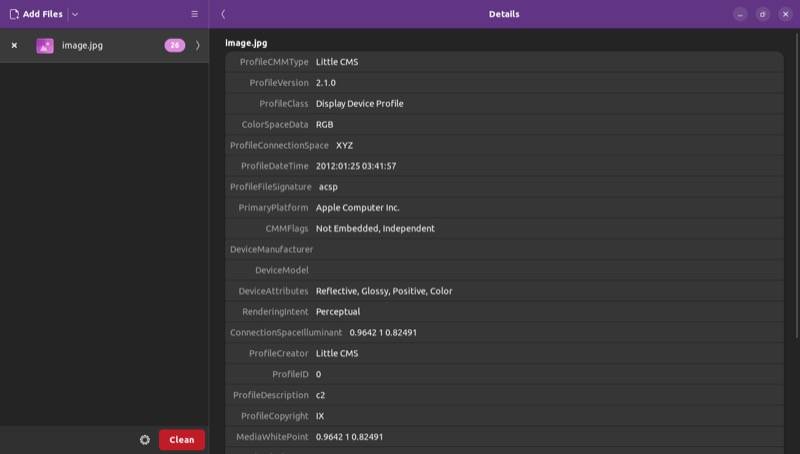The height and width of the screenshot is (454, 800).
Task: Click the ProfileVersion value 2.1.0
Action: pos(326,83)
